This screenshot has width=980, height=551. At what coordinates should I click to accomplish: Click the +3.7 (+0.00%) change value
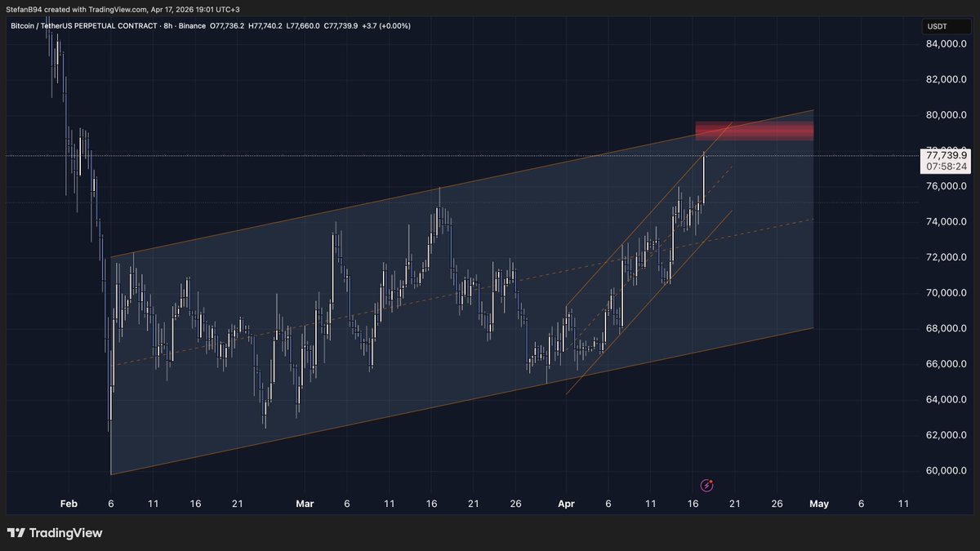(x=387, y=26)
